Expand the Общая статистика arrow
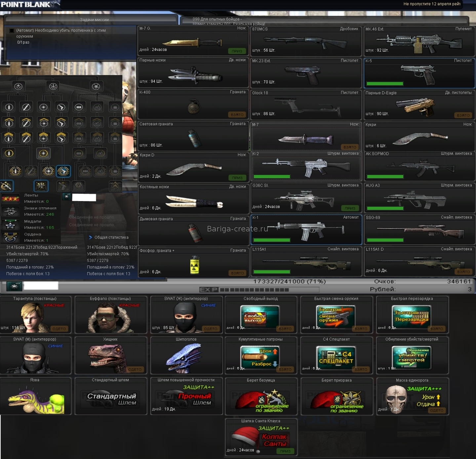 [90, 237]
